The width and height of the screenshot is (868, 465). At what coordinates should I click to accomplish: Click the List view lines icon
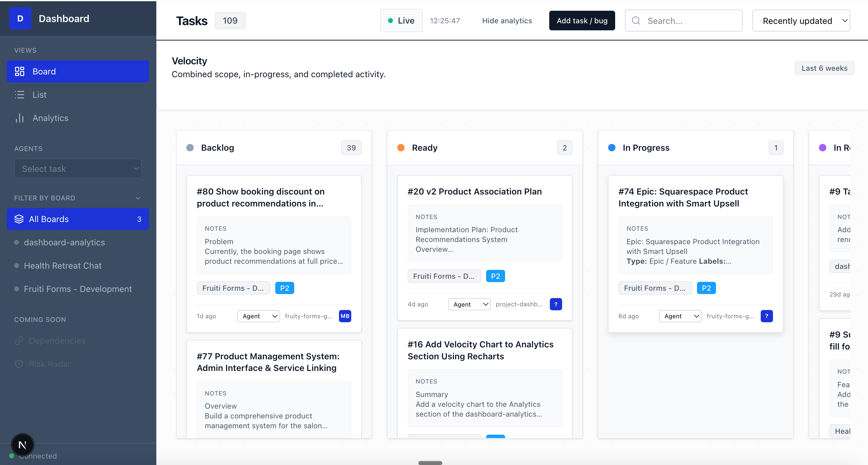click(20, 95)
